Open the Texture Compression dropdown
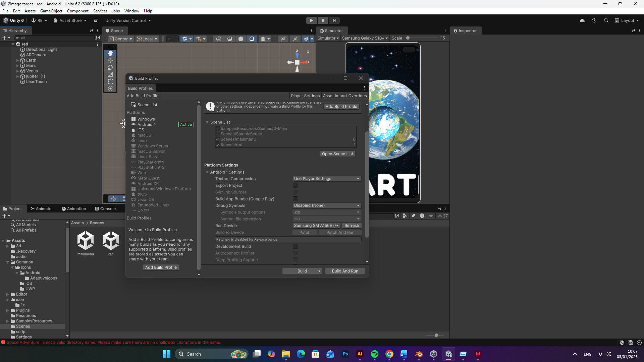Screen dimensions: 644x362 [x=326, y=179]
